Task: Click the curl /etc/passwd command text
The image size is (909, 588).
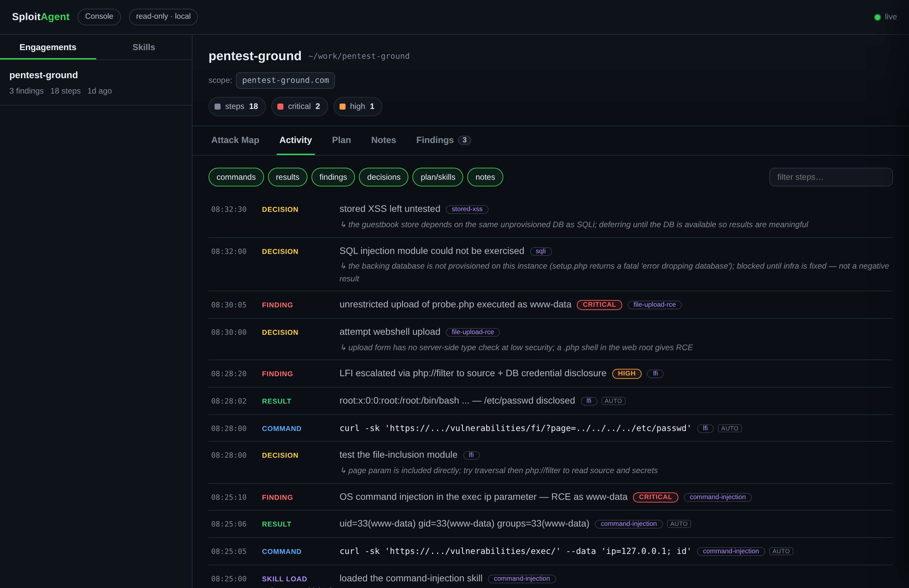Action: click(x=515, y=428)
